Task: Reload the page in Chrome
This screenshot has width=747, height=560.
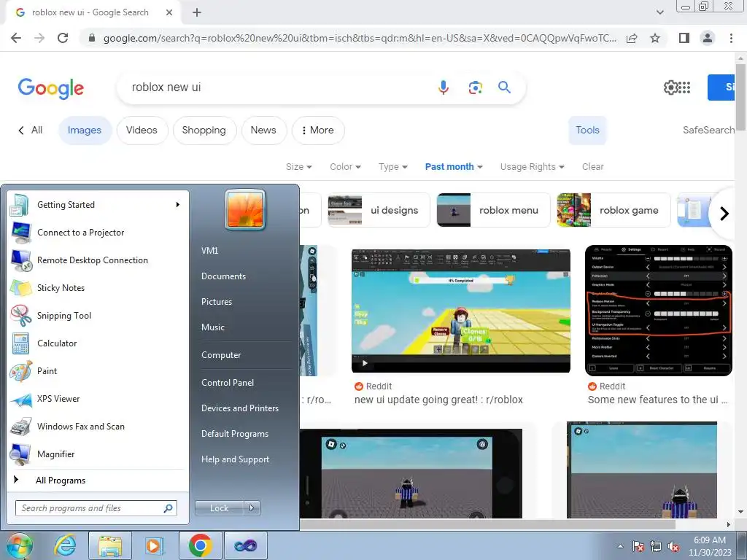Action: coord(63,38)
